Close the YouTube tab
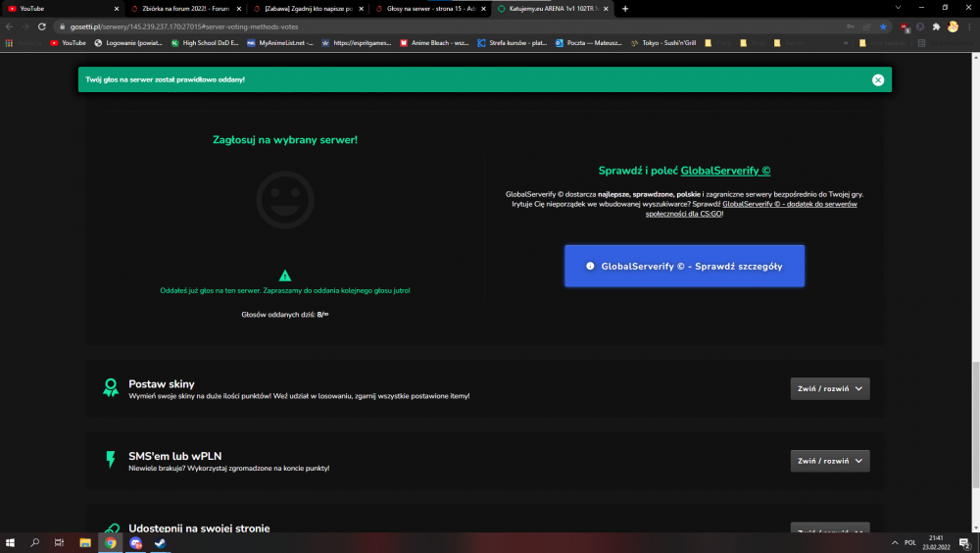Viewport: 980px width, 553px height. pos(117,9)
